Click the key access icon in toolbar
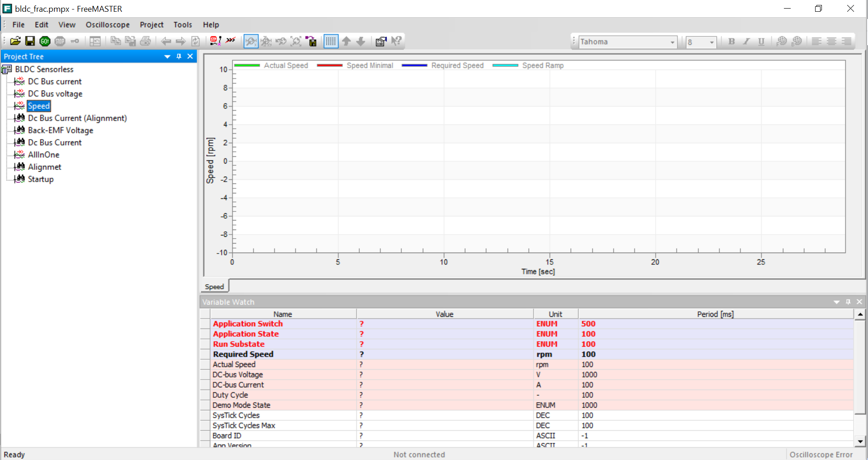The image size is (868, 460). coord(75,41)
